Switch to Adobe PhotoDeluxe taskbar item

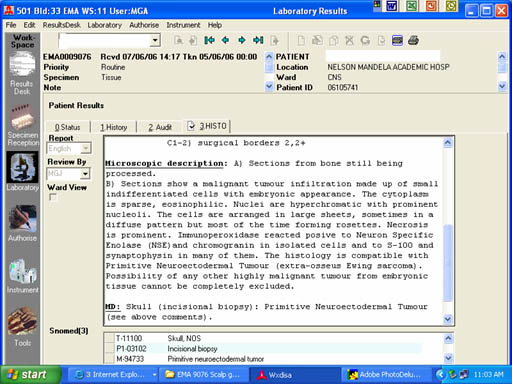[386, 375]
